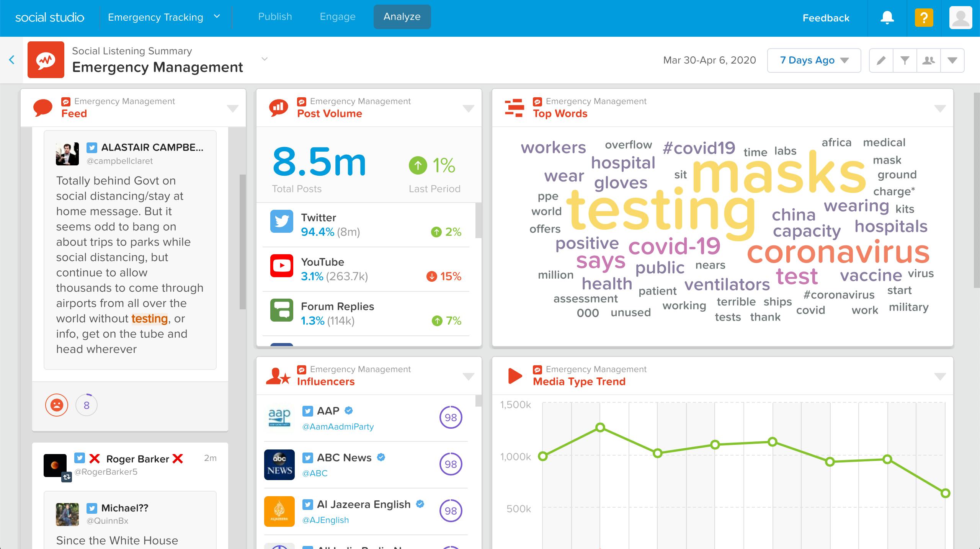Open the user profile avatar
980x549 pixels.
coord(960,18)
